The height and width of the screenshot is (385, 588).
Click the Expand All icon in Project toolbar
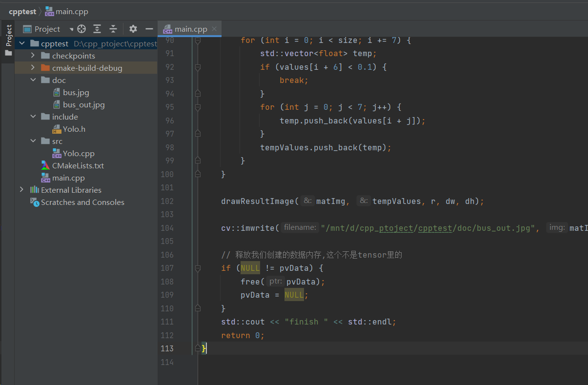97,29
